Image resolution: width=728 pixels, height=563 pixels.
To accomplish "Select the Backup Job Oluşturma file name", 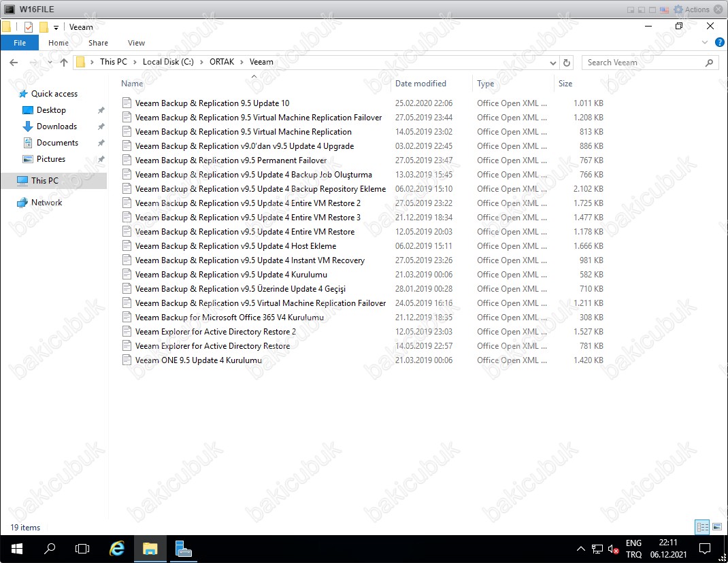I will [x=254, y=175].
